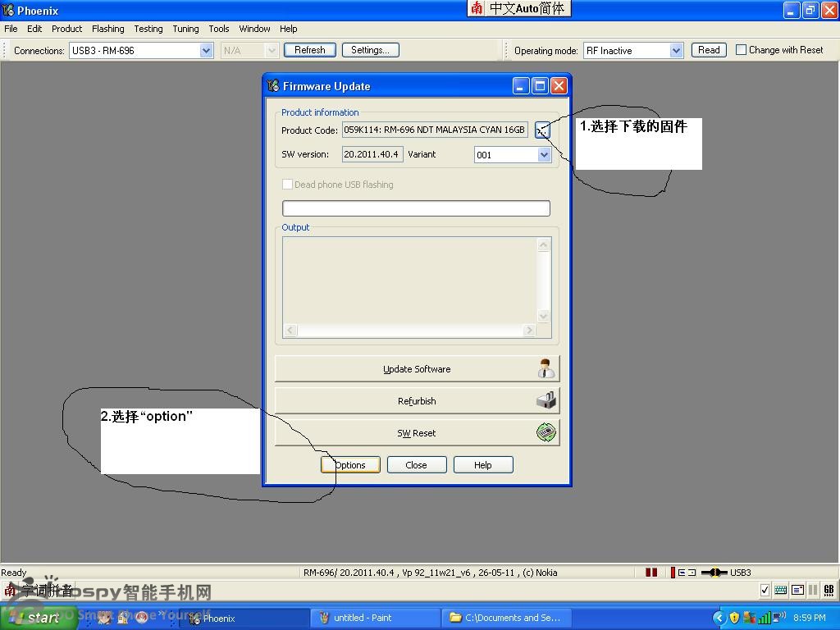The width and height of the screenshot is (840, 630).
Task: Expand the Operating mode RF Inactive dropdown
Action: coord(676,50)
